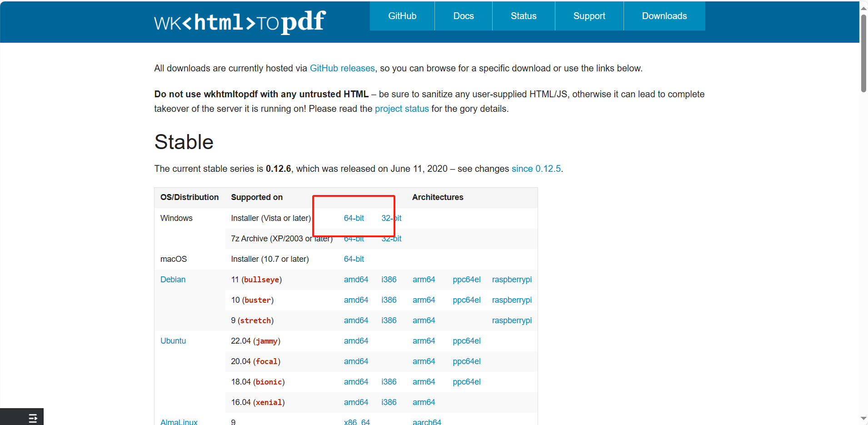This screenshot has height=425, width=868.
Task: Download Ubuntu 16.04 xenial amd64
Action: tap(356, 402)
